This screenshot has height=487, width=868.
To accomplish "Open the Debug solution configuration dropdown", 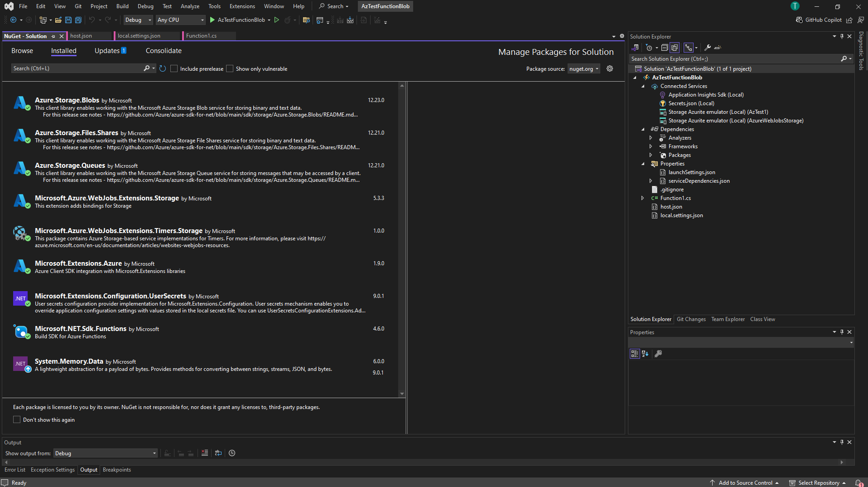I will [138, 20].
